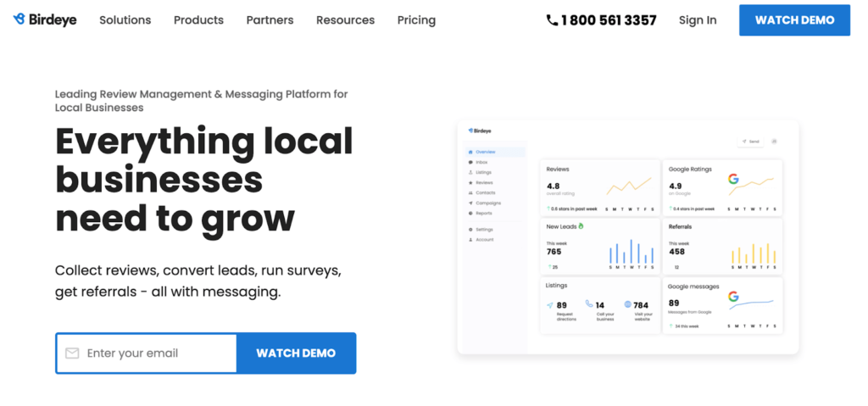
Task: Click the Google Ratings card title
Action: click(690, 169)
